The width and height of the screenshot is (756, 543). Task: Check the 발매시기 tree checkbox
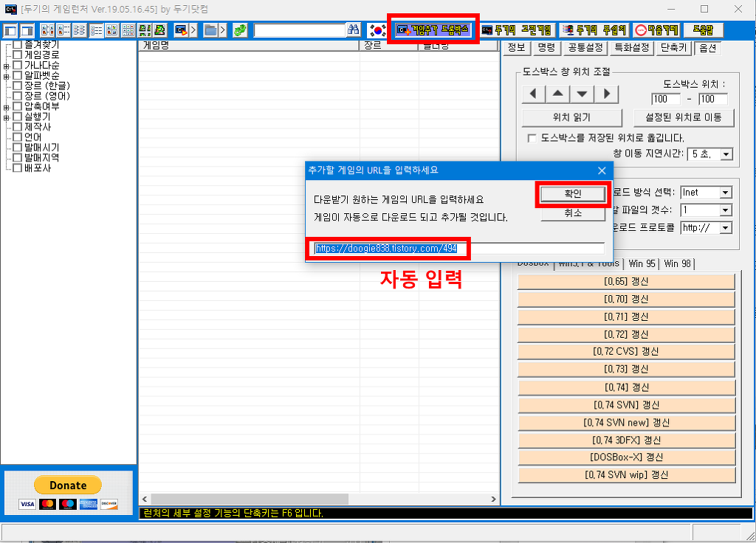(x=18, y=148)
